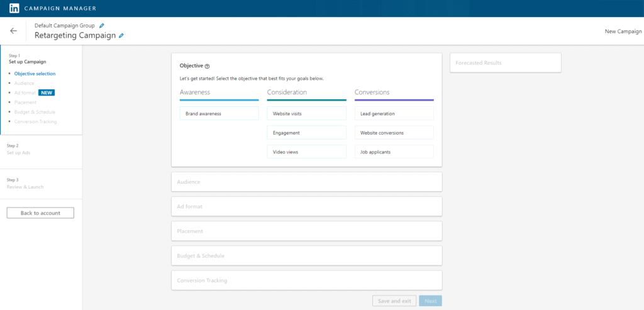The width and height of the screenshot is (644, 310).
Task: Click the Default Campaign Group text
Action: pos(65,25)
